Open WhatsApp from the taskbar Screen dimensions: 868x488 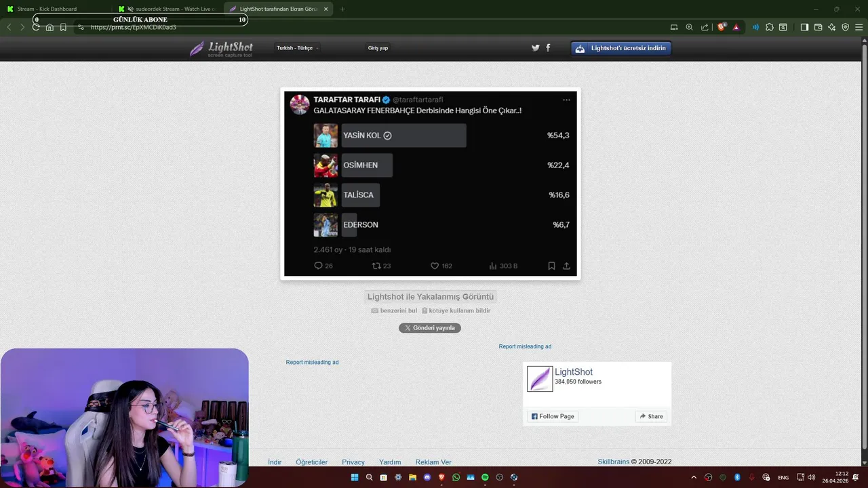(456, 477)
